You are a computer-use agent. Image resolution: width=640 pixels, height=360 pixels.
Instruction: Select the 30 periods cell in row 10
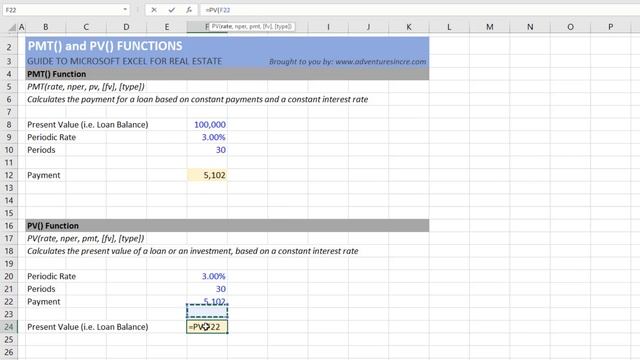tap(207, 150)
